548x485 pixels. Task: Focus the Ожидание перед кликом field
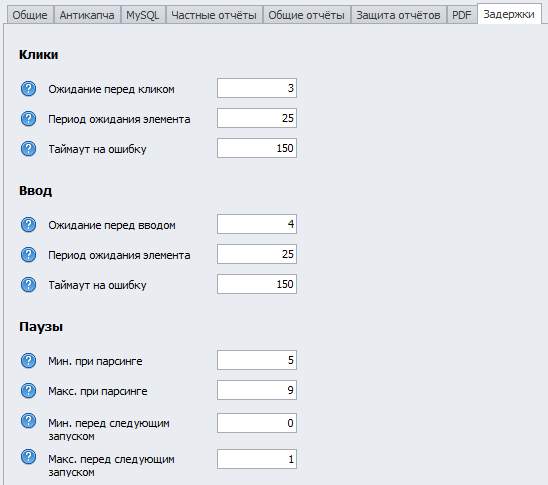257,88
